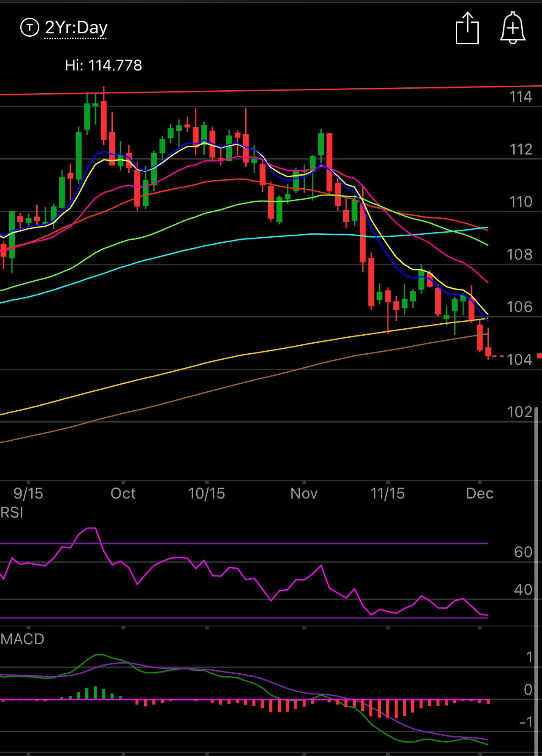Tap the MACD -1 level label
542x756 pixels.
click(526, 722)
